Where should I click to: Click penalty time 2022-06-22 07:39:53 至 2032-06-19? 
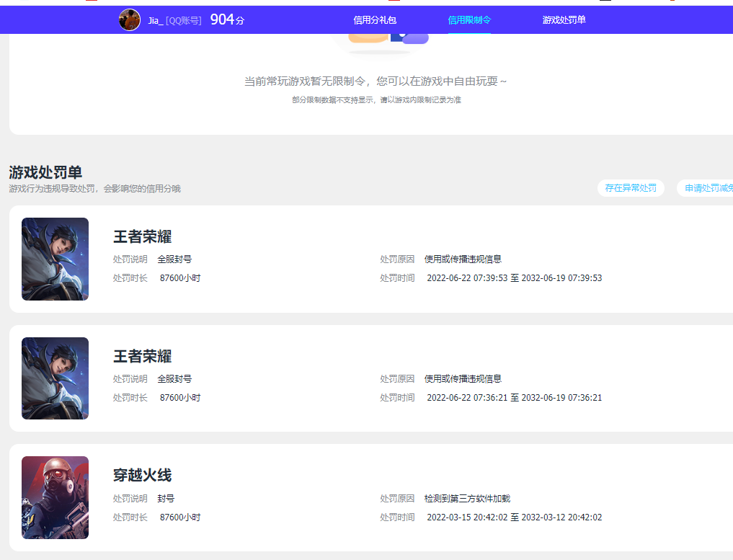(514, 278)
